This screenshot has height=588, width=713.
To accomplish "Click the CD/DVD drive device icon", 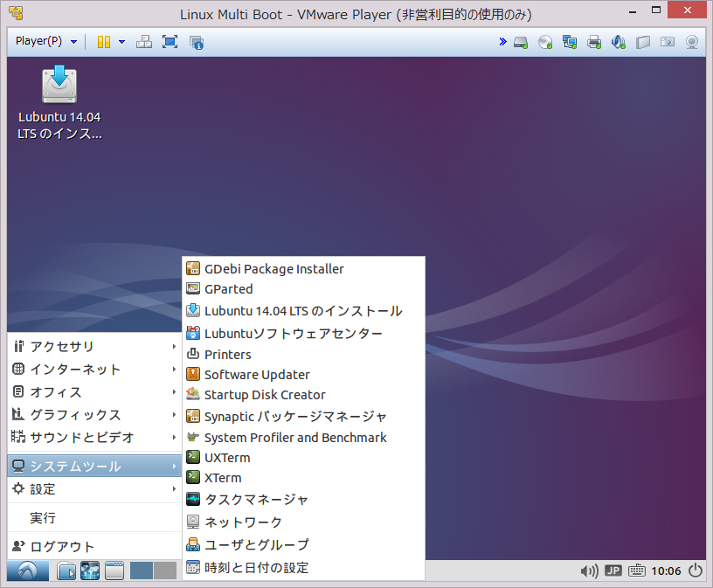I will pyautogui.click(x=545, y=42).
